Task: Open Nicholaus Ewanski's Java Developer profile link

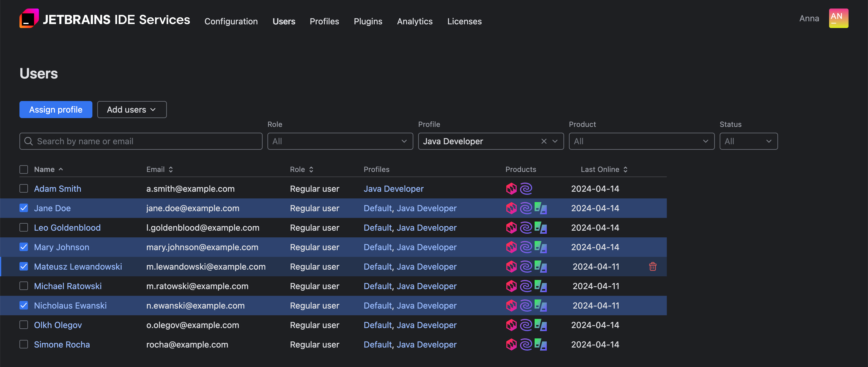Action: (x=427, y=306)
